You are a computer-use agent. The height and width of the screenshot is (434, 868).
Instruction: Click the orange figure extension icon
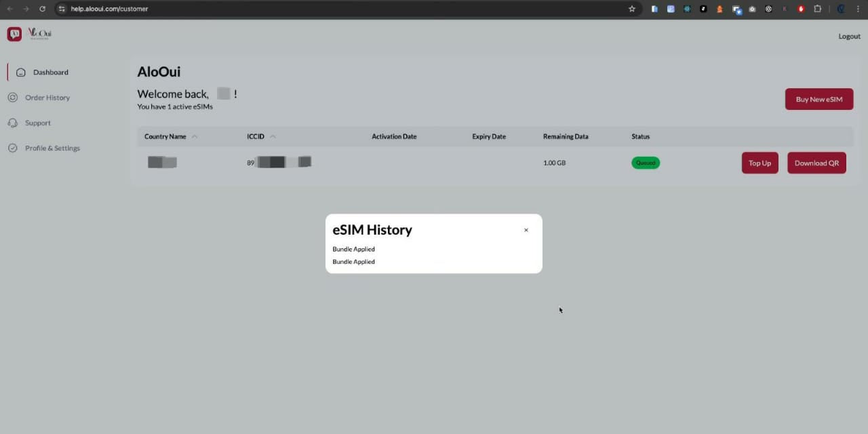tap(719, 9)
